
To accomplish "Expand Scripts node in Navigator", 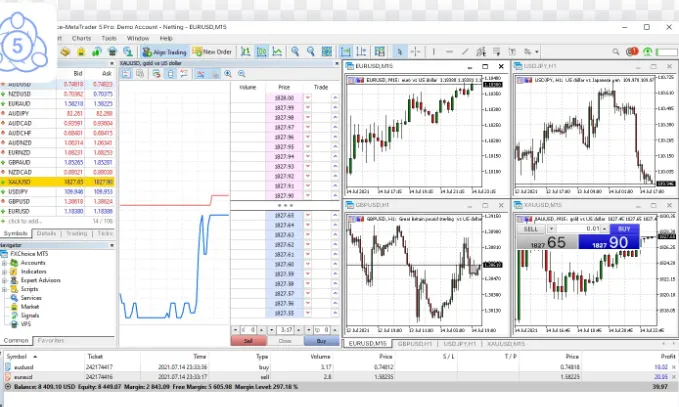I will click(5, 289).
